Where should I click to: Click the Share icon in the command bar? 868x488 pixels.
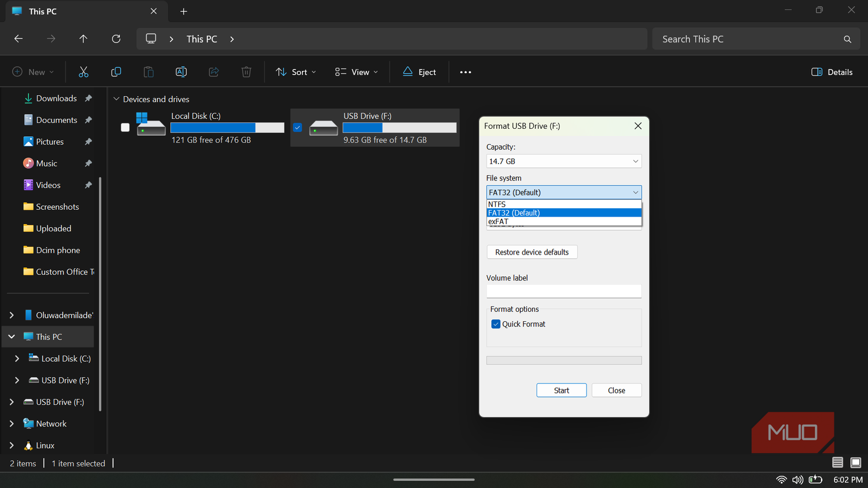[214, 72]
